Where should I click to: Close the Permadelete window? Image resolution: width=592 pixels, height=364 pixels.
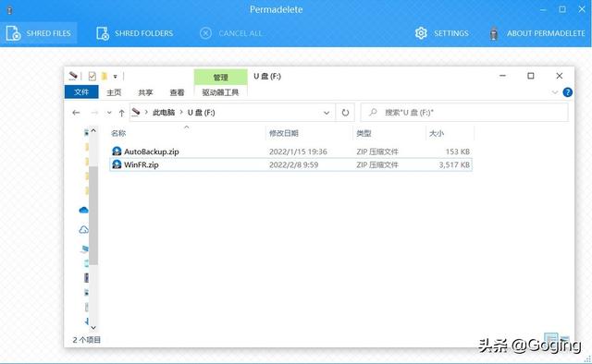click(582, 9)
